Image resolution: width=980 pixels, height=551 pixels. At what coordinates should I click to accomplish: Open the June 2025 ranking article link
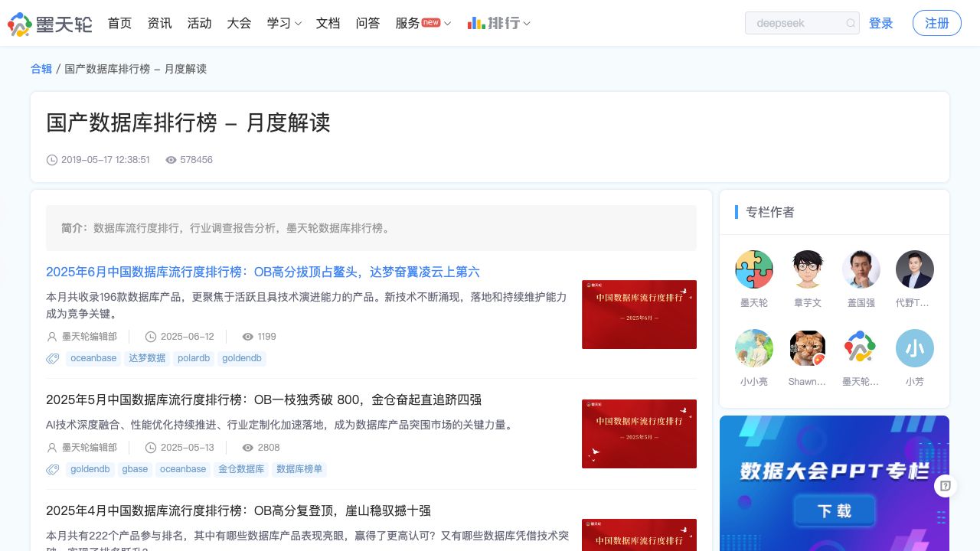pos(263,272)
